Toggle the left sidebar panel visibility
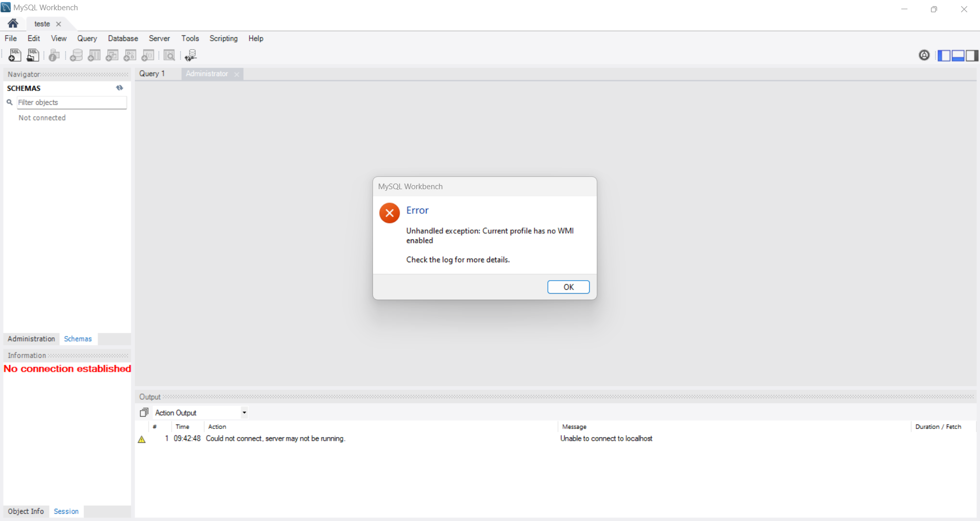 [x=944, y=55]
